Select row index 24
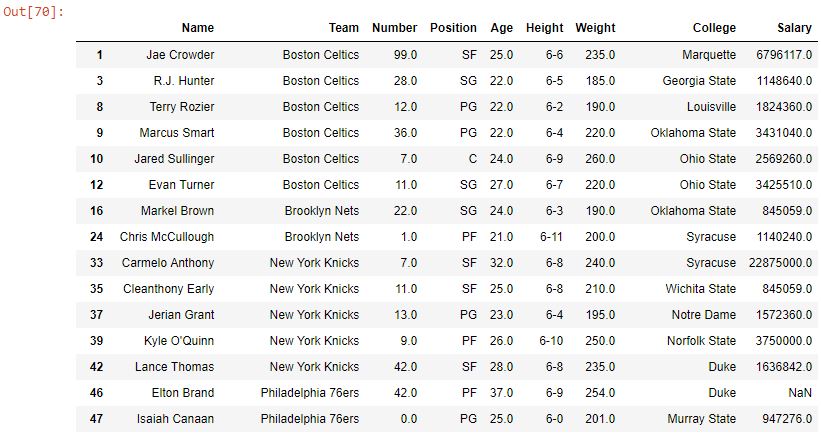Image resolution: width=821 pixels, height=438 pixels. point(96,237)
